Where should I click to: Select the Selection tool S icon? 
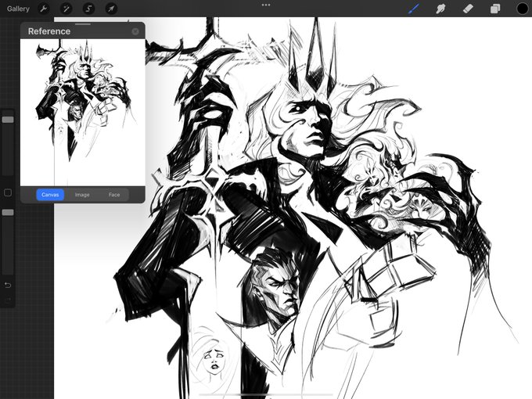[x=88, y=9]
